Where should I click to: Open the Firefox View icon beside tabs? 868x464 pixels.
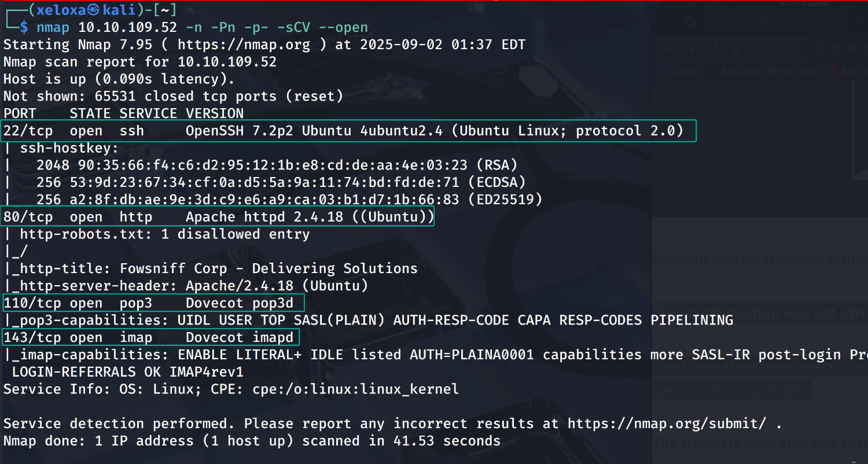[690, 21]
